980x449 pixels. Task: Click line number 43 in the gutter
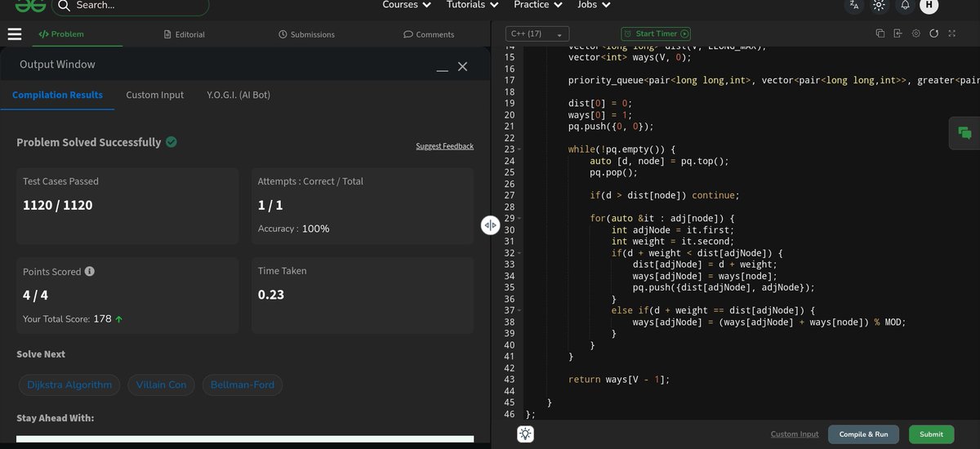[510, 380]
